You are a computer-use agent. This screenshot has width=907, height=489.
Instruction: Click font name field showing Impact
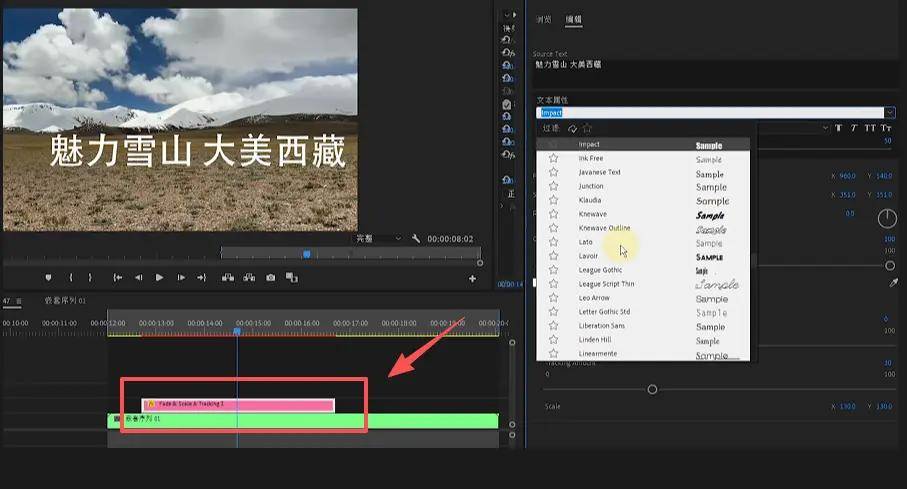pos(710,112)
